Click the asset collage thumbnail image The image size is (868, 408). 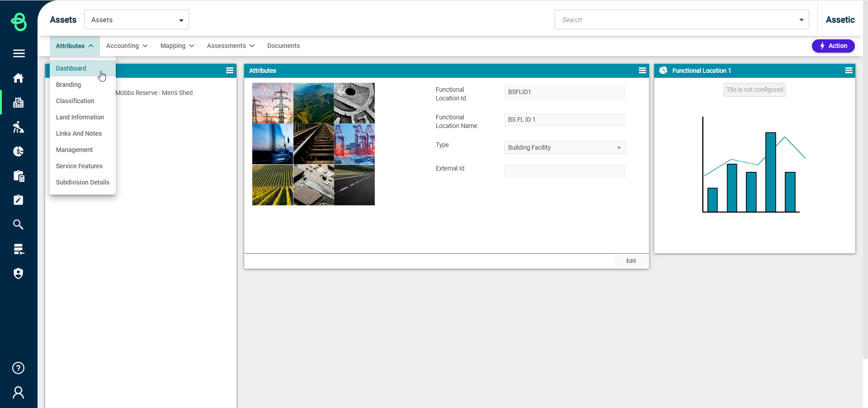pos(313,144)
